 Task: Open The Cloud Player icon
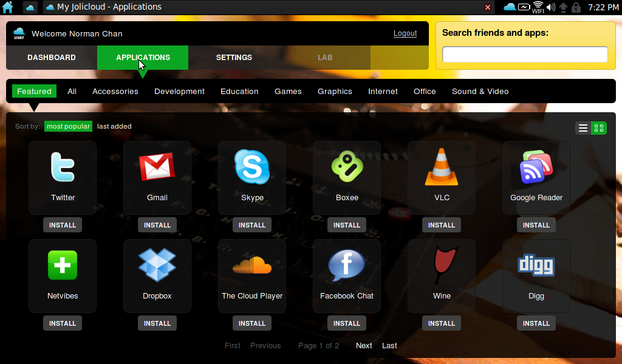[x=252, y=265]
